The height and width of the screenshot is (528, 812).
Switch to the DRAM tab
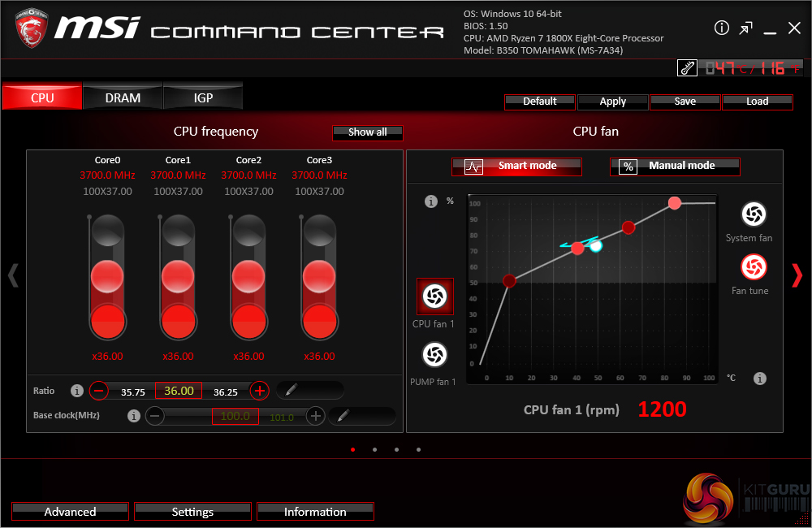(123, 97)
